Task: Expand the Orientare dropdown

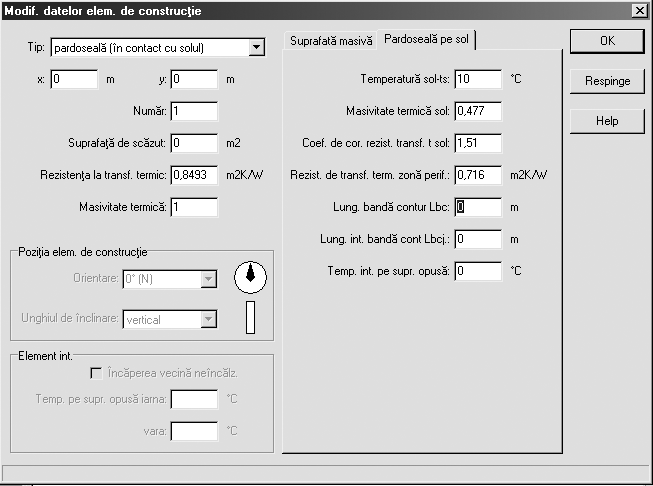Action: coord(208,280)
